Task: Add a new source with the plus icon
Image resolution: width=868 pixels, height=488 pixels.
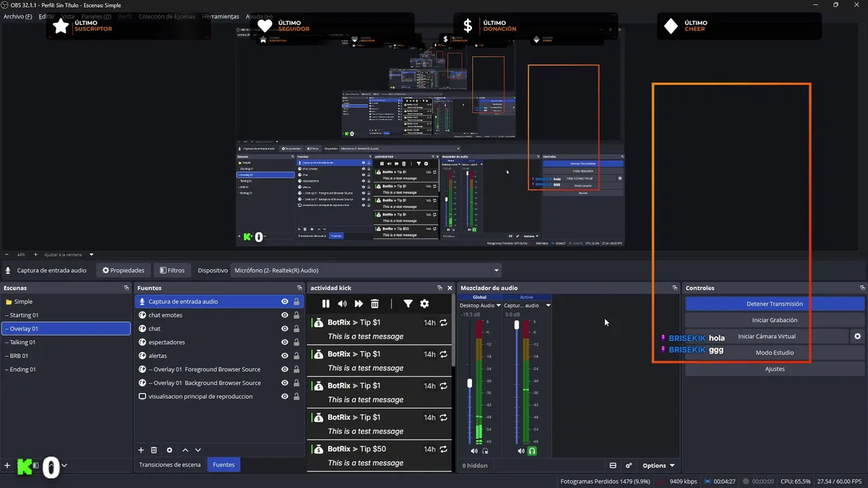Action: point(141,450)
